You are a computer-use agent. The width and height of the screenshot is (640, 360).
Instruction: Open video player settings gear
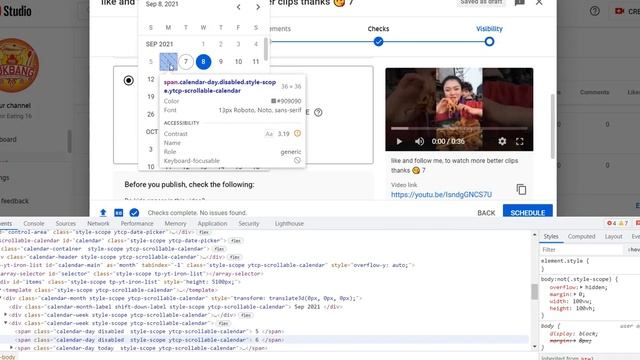pos(502,141)
